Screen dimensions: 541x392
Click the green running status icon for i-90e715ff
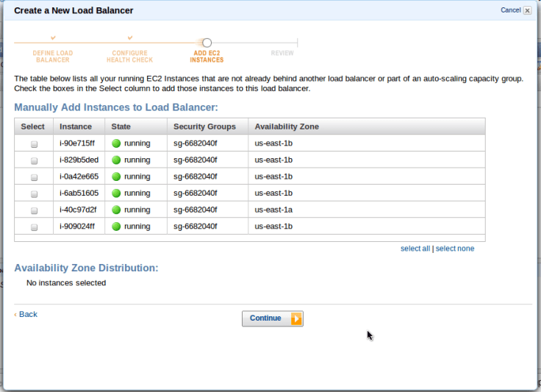(x=116, y=143)
